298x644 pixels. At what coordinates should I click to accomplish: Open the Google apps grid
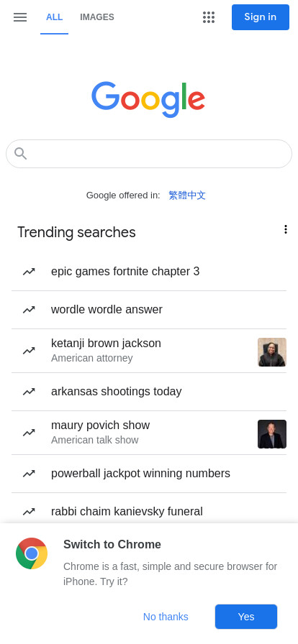click(209, 17)
